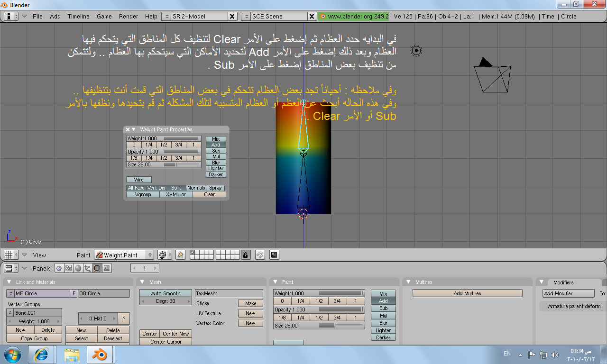The image size is (607, 364).
Task: Select Blur mode in floating Weight Paint Properties
Action: (x=216, y=163)
